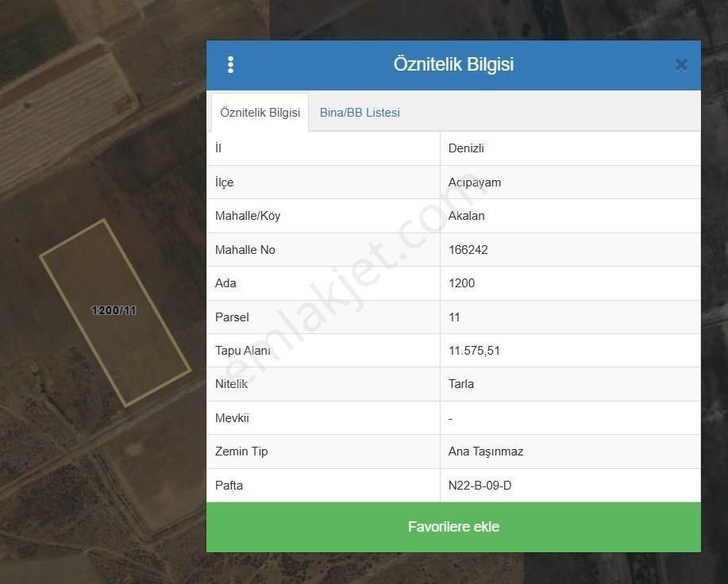Screen dimensions: 728x584
Task: Select the 166242 Mahalle No value
Action: [468, 250]
